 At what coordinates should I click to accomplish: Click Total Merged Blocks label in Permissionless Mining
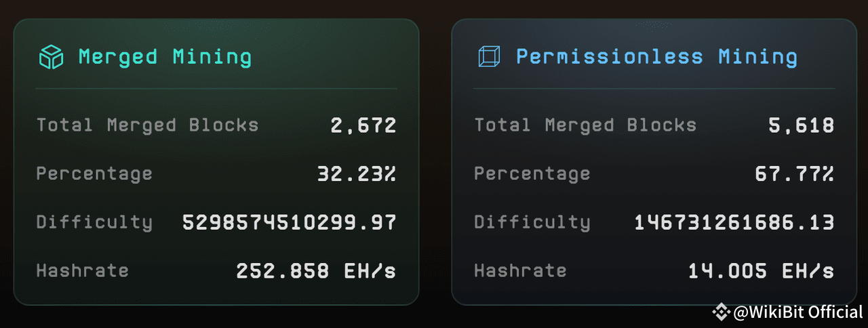585,125
